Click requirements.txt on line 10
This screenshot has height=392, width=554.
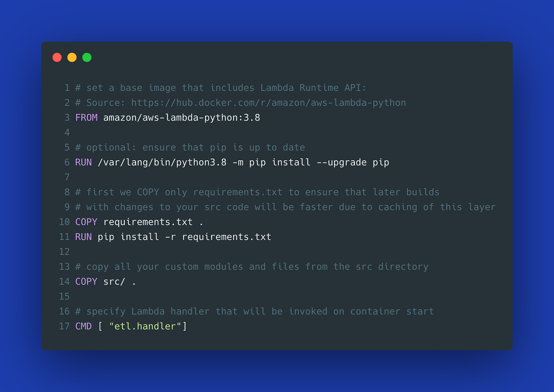(x=148, y=222)
